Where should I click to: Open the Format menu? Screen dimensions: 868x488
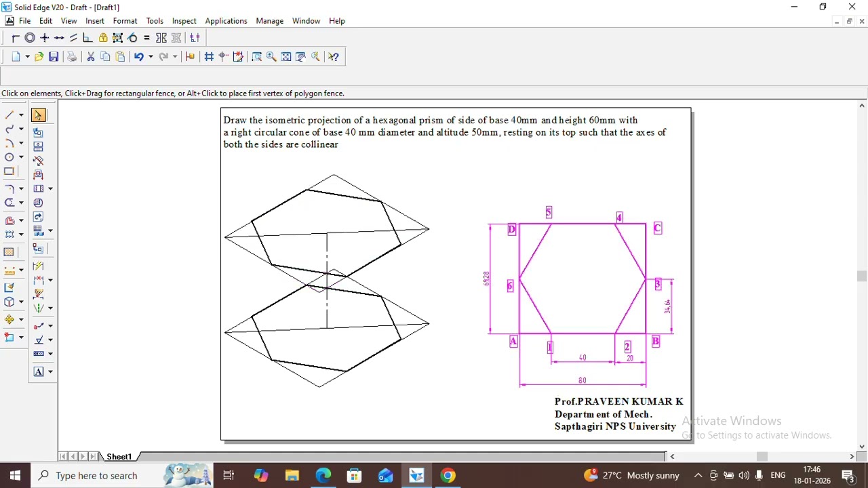point(125,21)
